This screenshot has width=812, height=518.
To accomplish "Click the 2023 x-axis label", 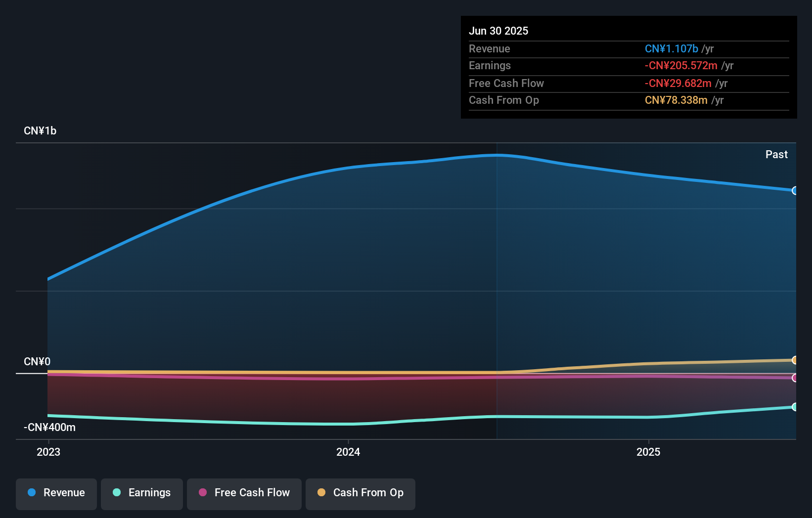I will [48, 452].
